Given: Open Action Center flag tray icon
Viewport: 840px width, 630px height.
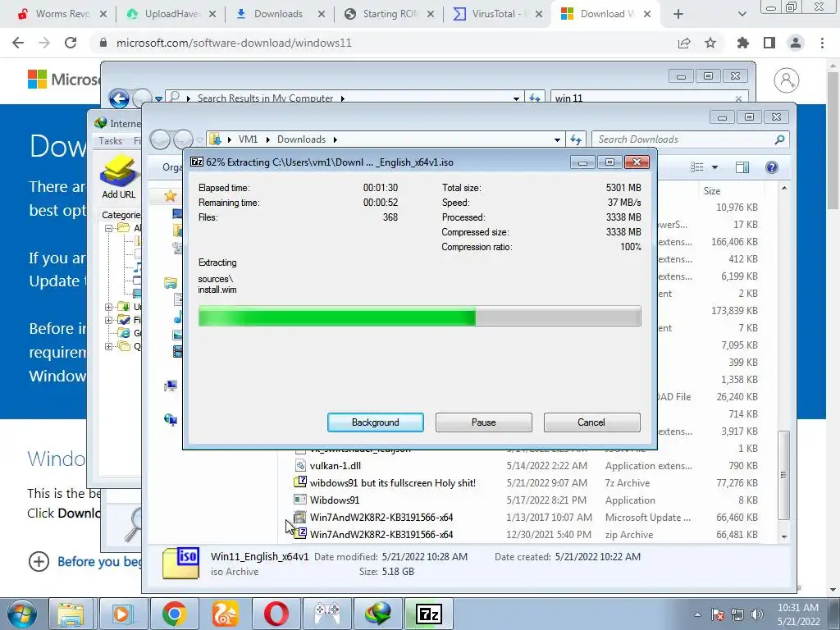Looking at the screenshot, I should (x=718, y=615).
